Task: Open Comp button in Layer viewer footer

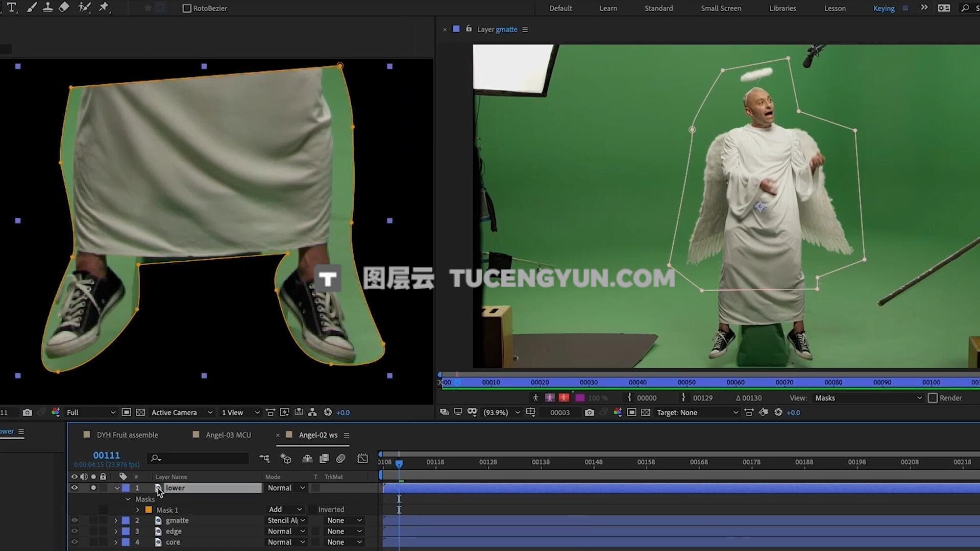Action: tap(763, 412)
